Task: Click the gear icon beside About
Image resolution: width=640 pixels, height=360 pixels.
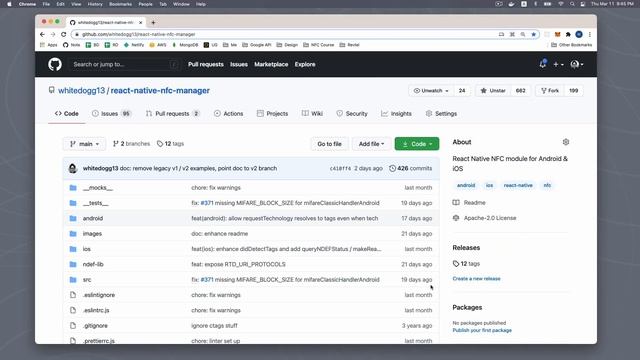Action: (566, 142)
